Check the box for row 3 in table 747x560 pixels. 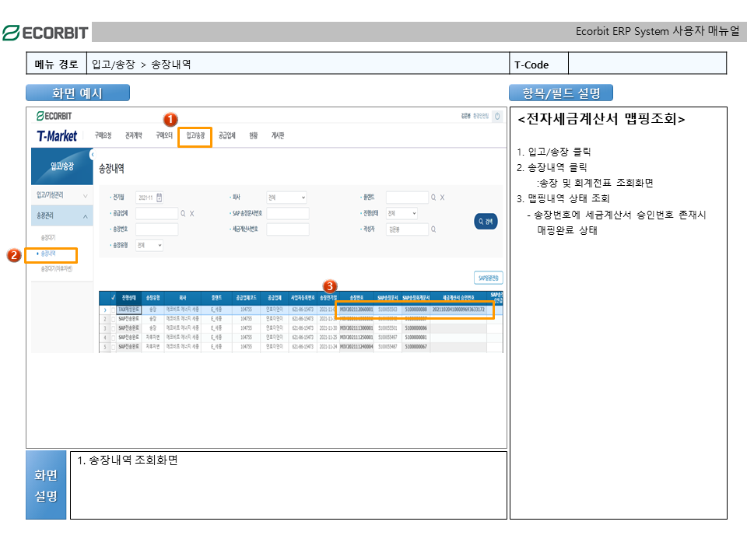pyautogui.click(x=113, y=328)
